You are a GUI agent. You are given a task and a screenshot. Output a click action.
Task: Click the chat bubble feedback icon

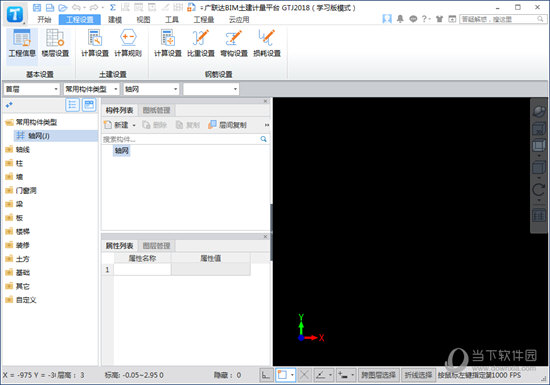(x=413, y=19)
